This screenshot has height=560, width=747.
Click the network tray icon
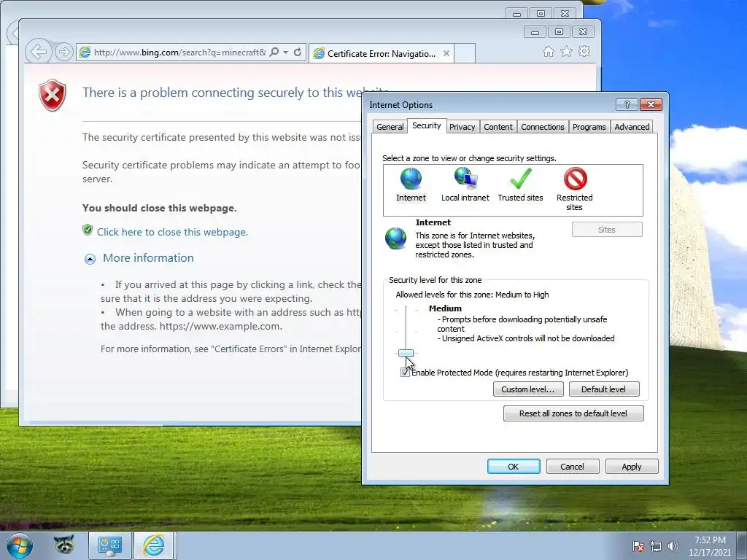point(656,546)
